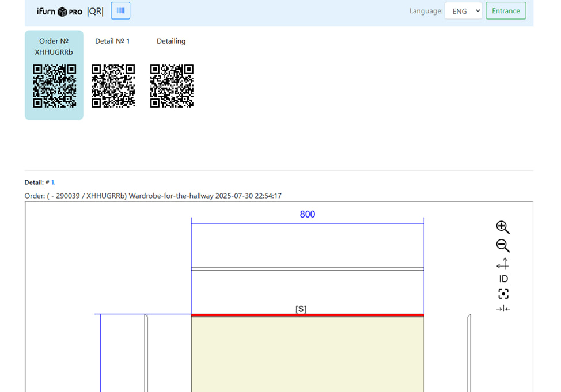Click the ifurn PRO logo
The width and height of the screenshot is (561, 392).
point(59,12)
